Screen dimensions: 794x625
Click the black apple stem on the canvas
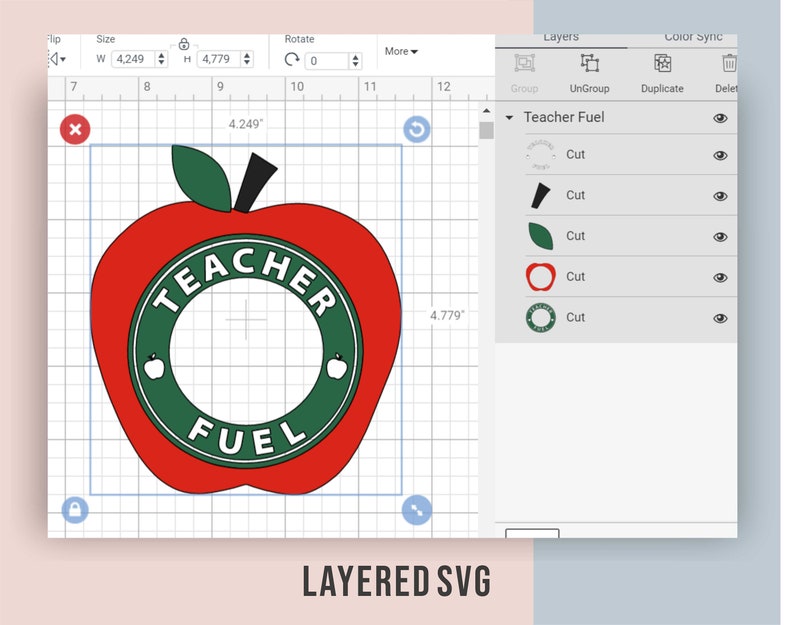(x=254, y=183)
